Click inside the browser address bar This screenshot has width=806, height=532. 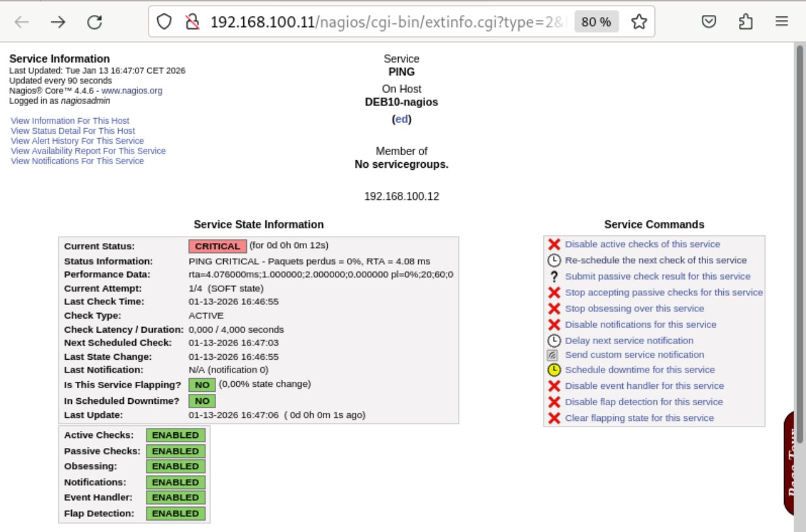(379, 21)
